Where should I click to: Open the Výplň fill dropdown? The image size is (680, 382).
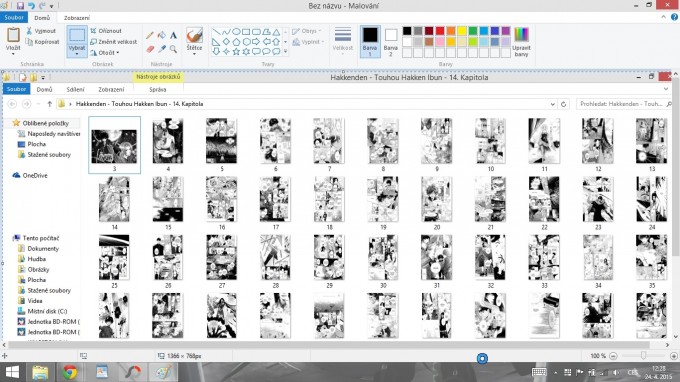coord(308,42)
